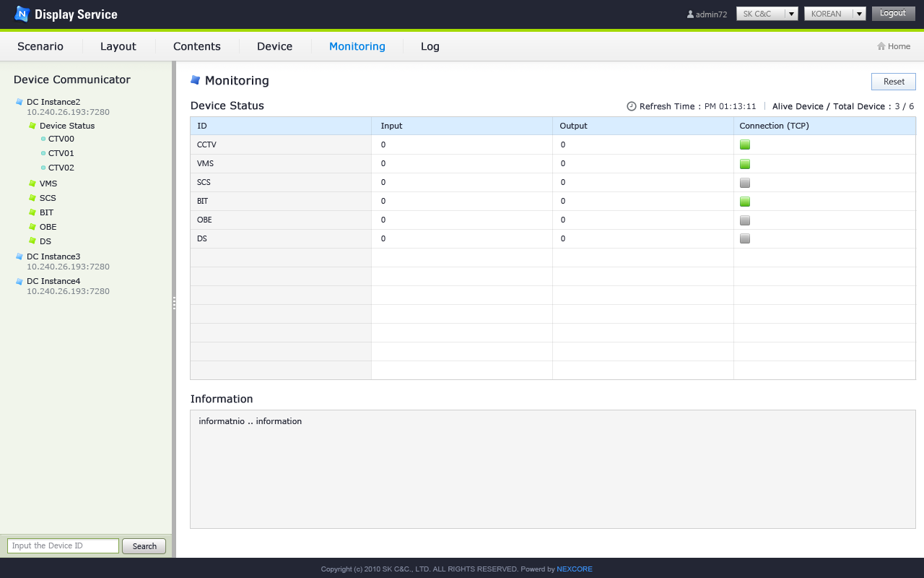
Task: Click the DC Instance3 blue icon
Action: click(x=19, y=256)
